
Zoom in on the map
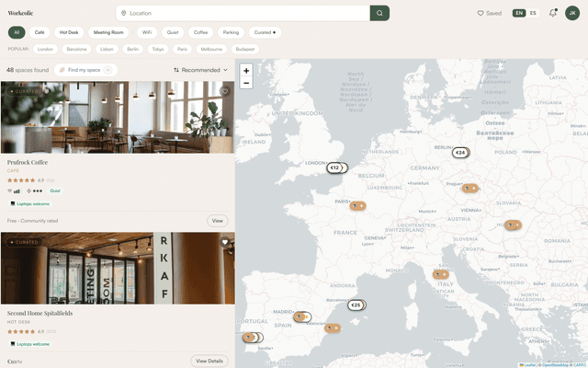pyautogui.click(x=246, y=71)
